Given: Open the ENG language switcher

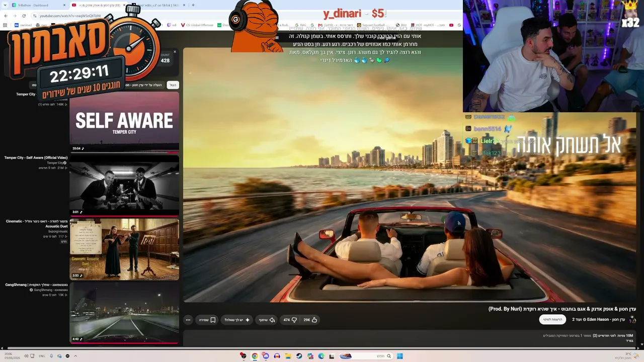Looking at the screenshot, I should tap(42, 356).
